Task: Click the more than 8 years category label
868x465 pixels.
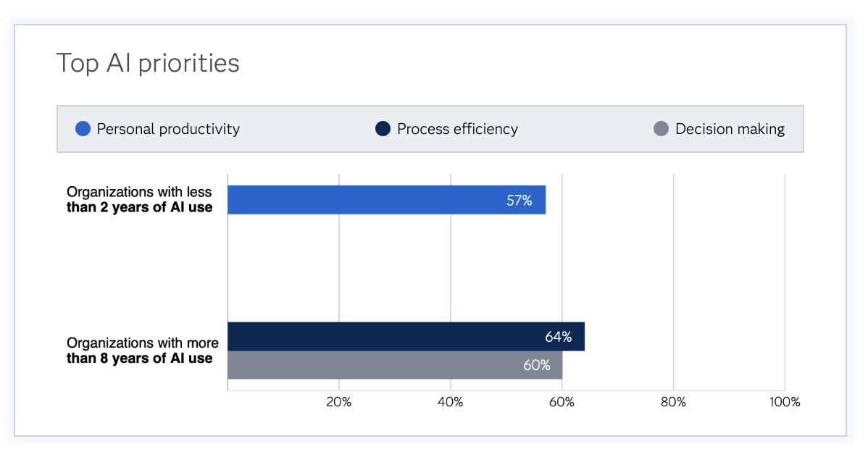Action: point(142,351)
